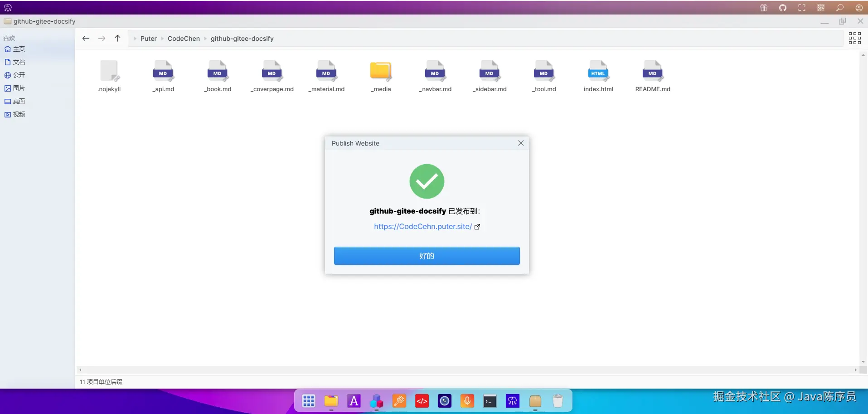Image resolution: width=868 pixels, height=414 pixels.
Task: Launch the colored cubes app in the dock
Action: [x=377, y=401]
